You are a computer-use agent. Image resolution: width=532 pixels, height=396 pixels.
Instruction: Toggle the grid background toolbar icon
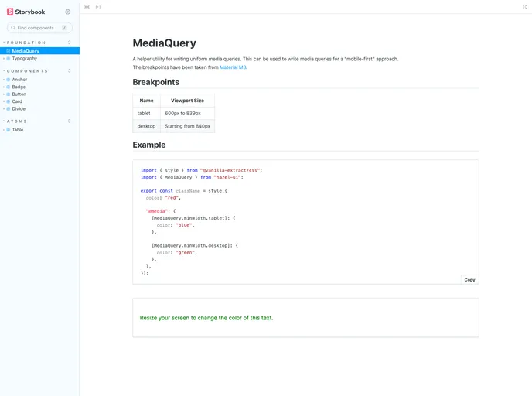tap(87, 7)
